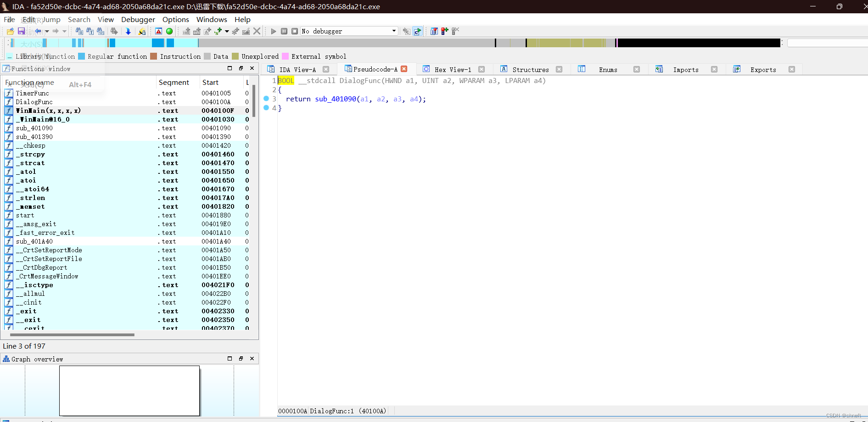868x422 pixels.
Task: Click the Regular function color swatch
Action: click(81, 56)
